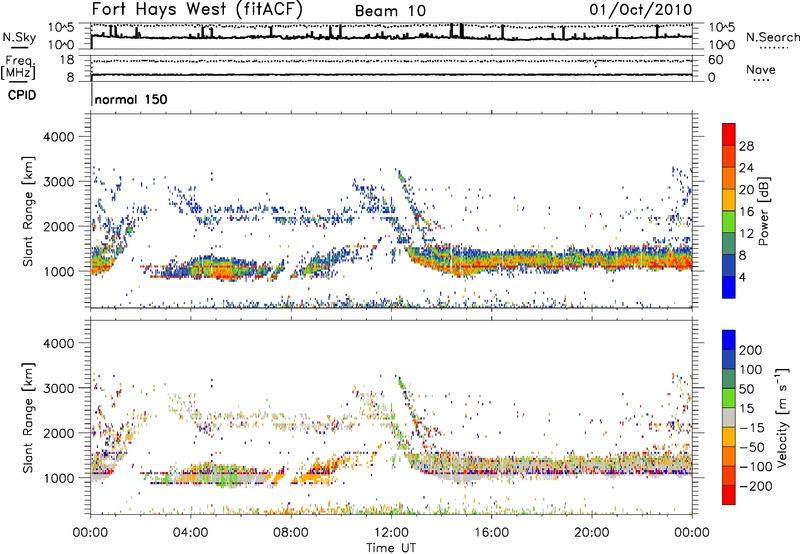Click the '10^5' label left of noise panel
This screenshot has height=554, width=800.
(61, 27)
